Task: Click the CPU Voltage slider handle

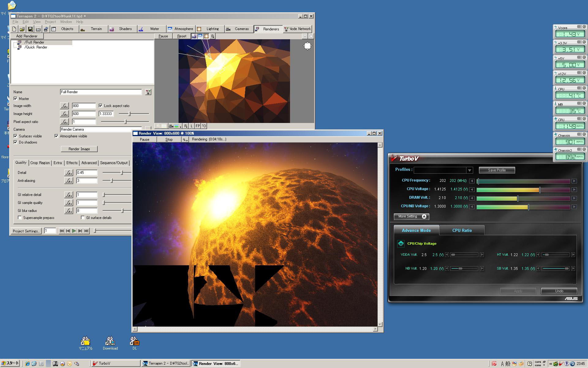Action: 540,190
